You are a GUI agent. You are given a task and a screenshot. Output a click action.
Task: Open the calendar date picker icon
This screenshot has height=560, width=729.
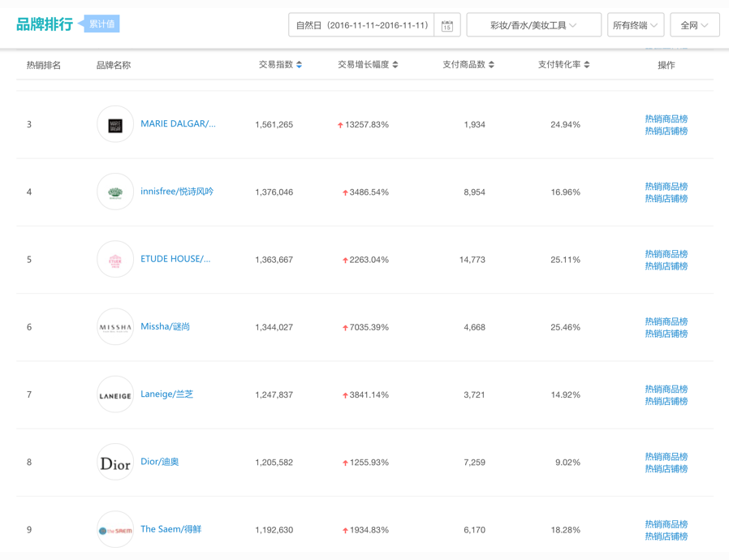click(x=446, y=25)
